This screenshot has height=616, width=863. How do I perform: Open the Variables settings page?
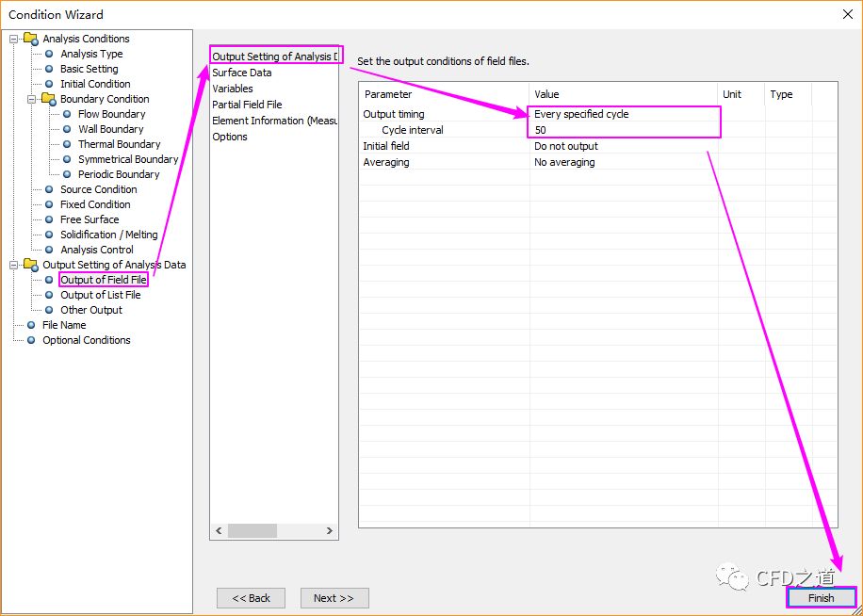pos(233,89)
